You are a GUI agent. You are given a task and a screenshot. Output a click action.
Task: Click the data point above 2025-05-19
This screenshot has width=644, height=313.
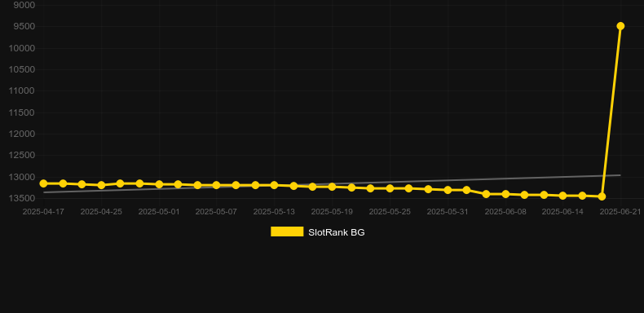(332, 187)
